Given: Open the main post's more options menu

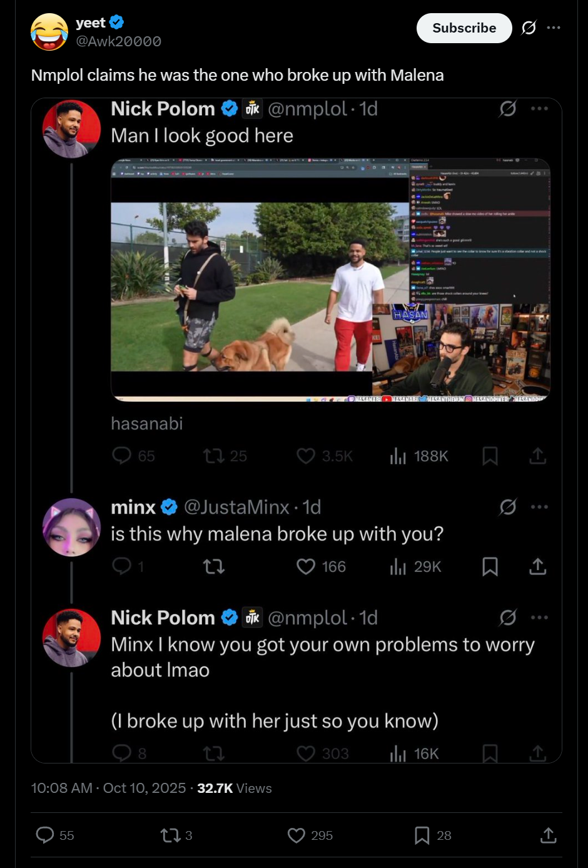Looking at the screenshot, I should coord(554,28).
